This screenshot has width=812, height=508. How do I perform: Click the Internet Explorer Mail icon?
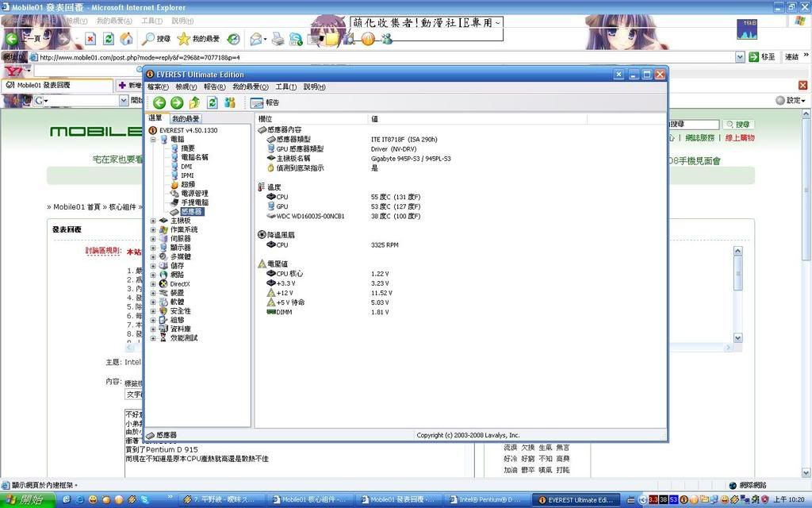click(257, 39)
